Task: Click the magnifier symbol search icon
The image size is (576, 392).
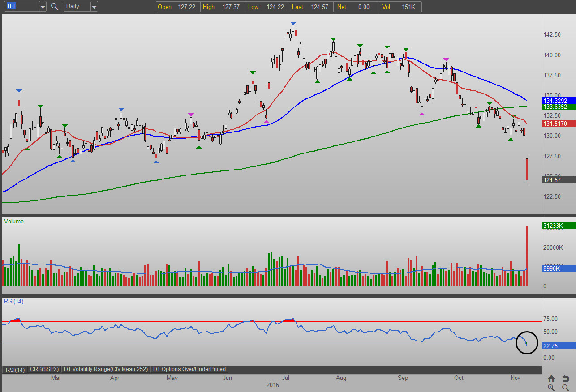Action: pos(55,6)
